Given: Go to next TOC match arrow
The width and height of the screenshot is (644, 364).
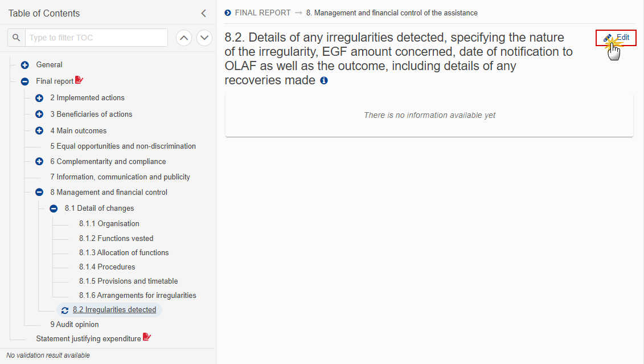Looking at the screenshot, I should pos(204,38).
